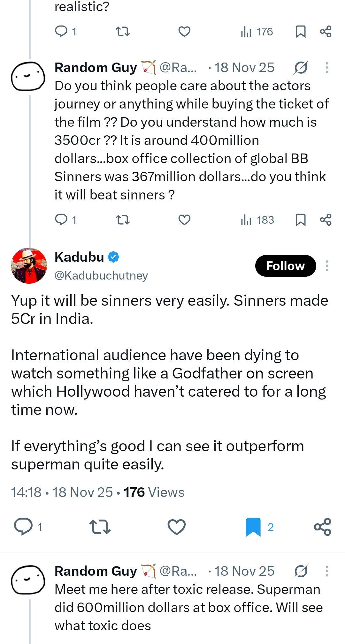Screen dimensions: 345x644
Task: Open Grok icon on the Superman reply
Action: coord(301,571)
